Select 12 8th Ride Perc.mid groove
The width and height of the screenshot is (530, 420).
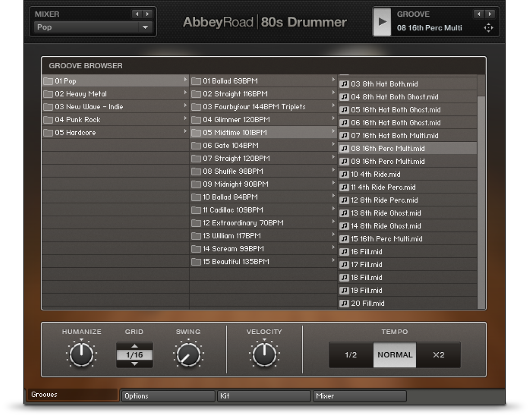coord(407,200)
